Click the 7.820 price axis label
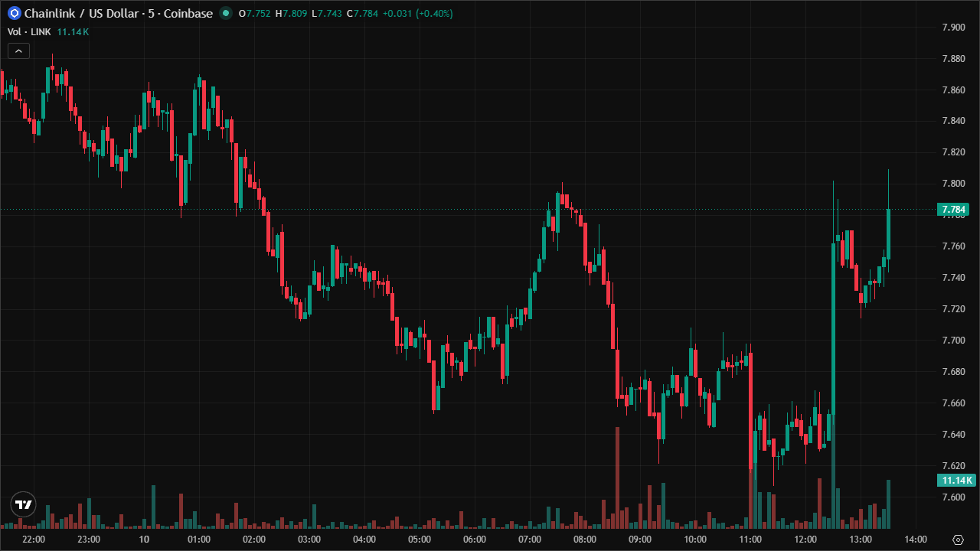Image resolution: width=980 pixels, height=551 pixels. (x=953, y=152)
